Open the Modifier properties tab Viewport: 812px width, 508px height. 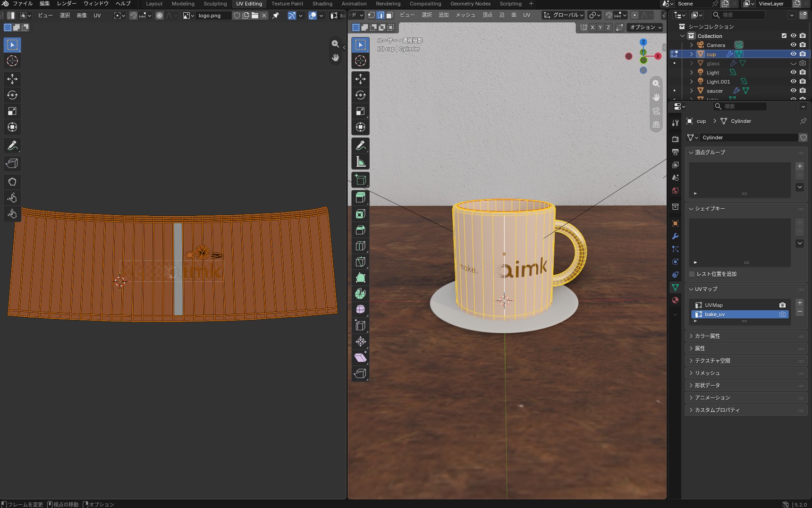pos(675,236)
